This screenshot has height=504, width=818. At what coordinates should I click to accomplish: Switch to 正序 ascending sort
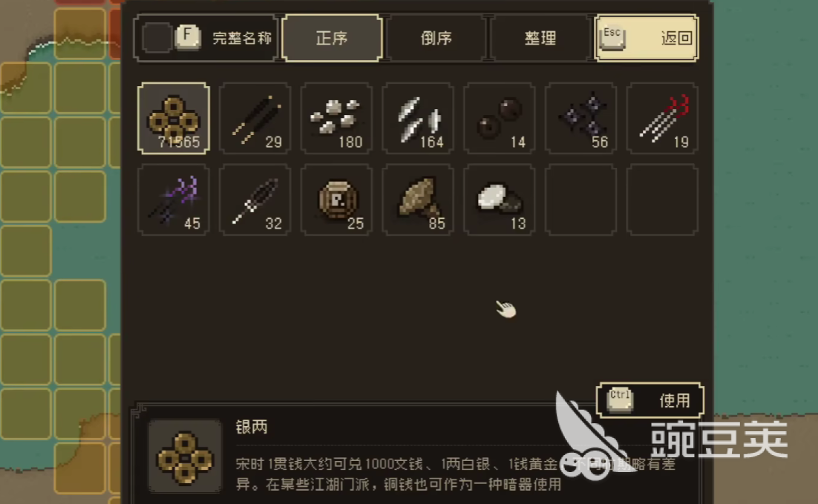coord(332,38)
